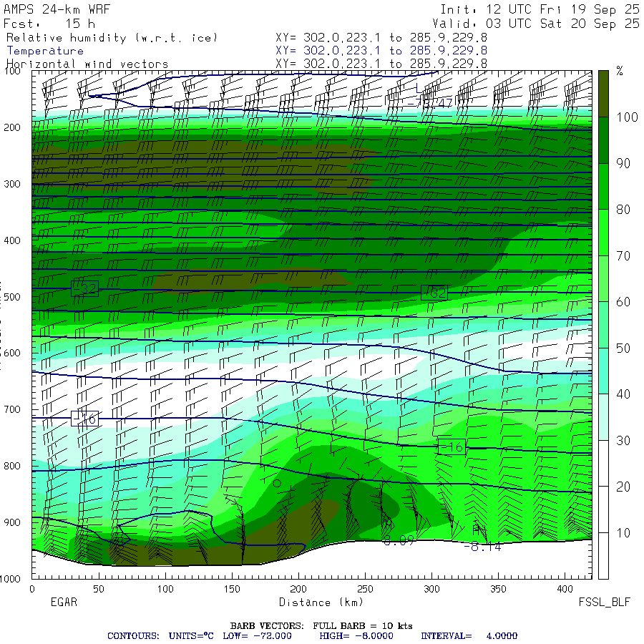The width and height of the screenshot is (644, 644).
Task: Click the Relative humidity (w.r.t. ice) label
Action: coord(112,38)
